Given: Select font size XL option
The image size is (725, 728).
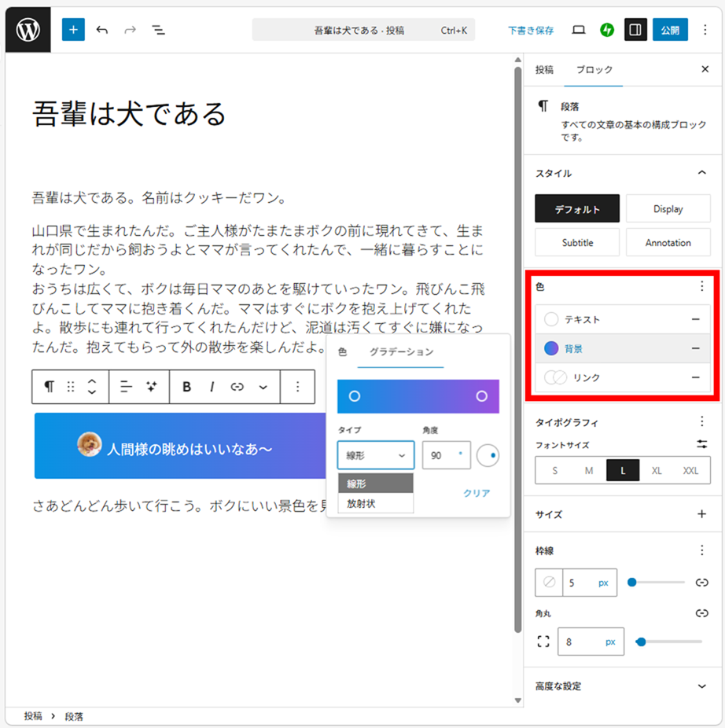Looking at the screenshot, I should click(656, 471).
